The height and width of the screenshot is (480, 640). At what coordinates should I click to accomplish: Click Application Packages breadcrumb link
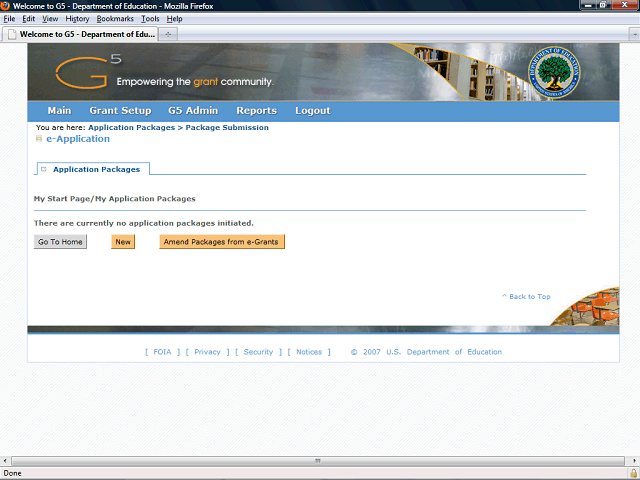131,127
